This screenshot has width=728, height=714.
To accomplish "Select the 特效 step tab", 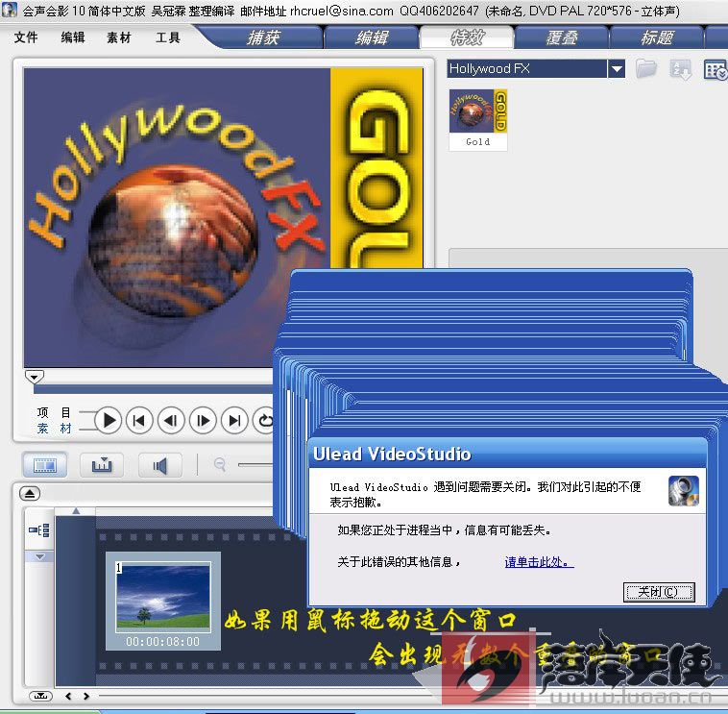I will [467, 37].
